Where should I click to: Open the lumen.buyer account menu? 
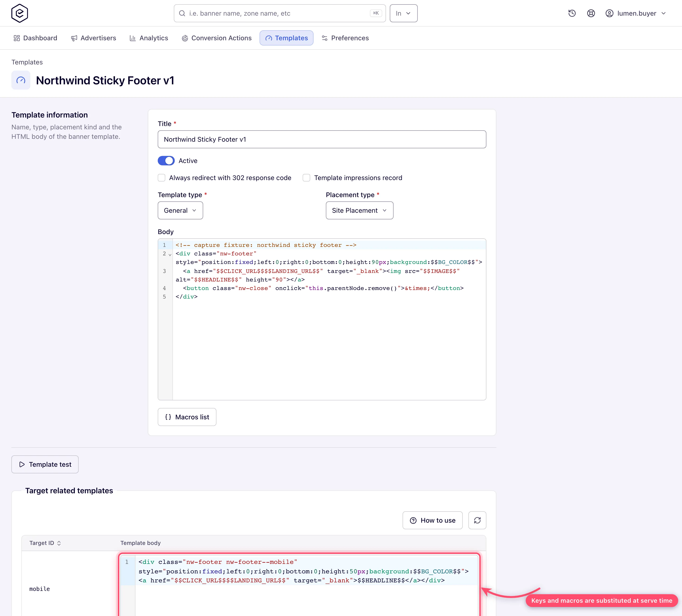636,13
